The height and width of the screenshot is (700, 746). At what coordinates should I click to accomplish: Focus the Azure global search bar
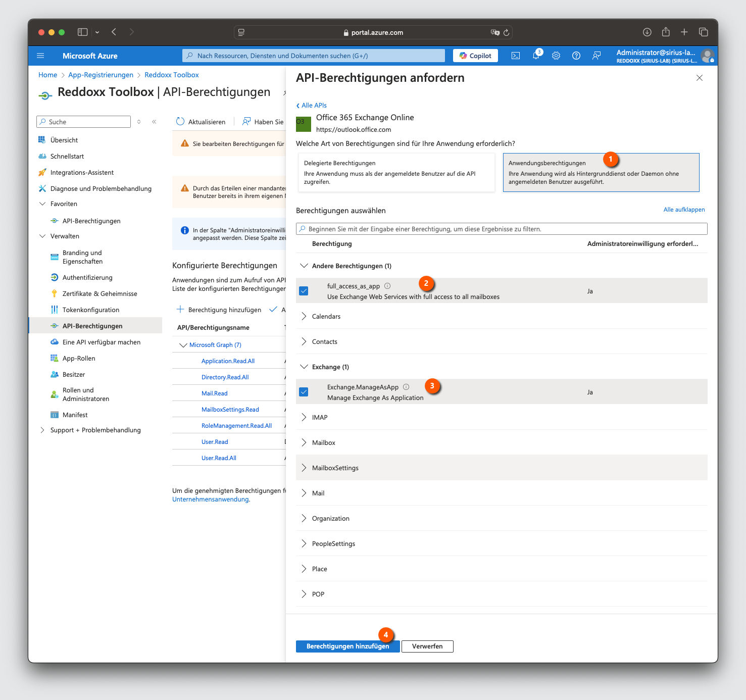pyautogui.click(x=314, y=56)
